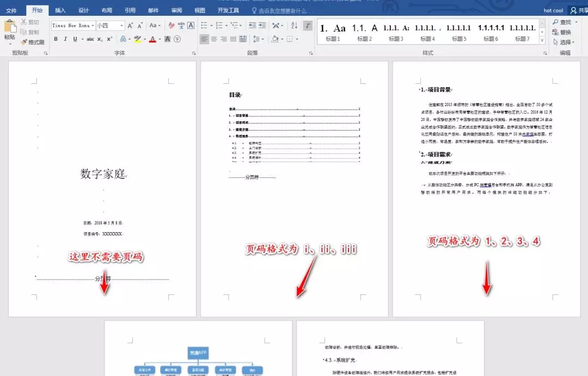Image resolution: width=588 pixels, height=376 pixels.
Task: Expand the styles gallery more arrow
Action: pos(542,41)
